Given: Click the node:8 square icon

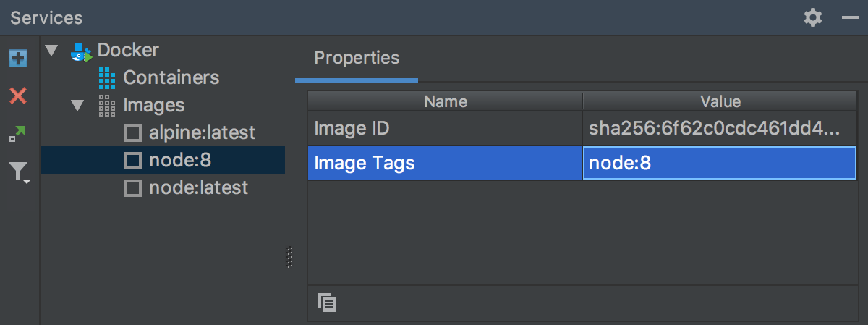Looking at the screenshot, I should (133, 160).
